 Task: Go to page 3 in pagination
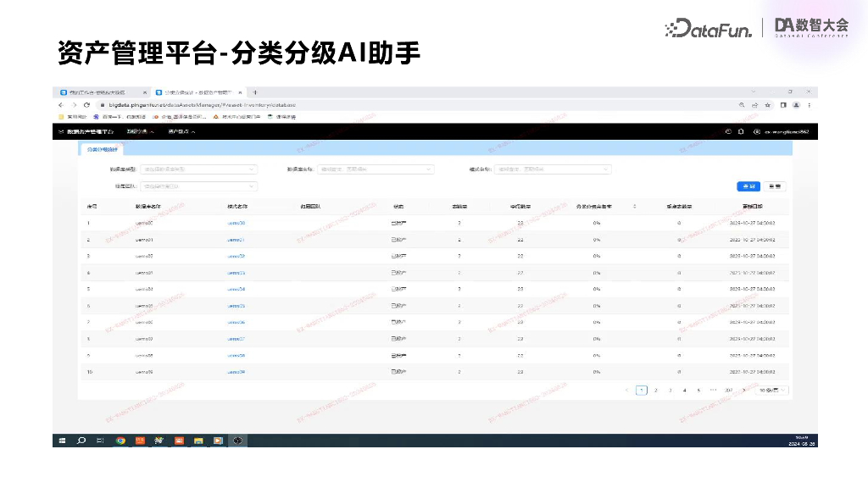(670, 390)
